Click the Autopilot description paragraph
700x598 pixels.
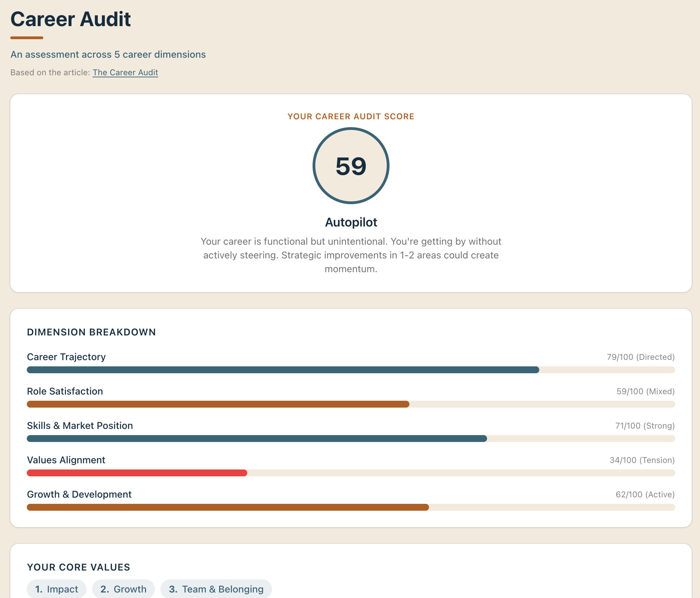coord(351,255)
